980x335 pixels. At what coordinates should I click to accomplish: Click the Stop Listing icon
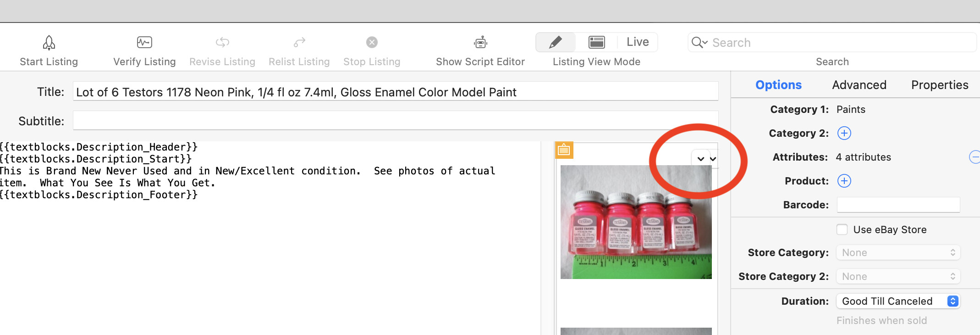tap(372, 42)
